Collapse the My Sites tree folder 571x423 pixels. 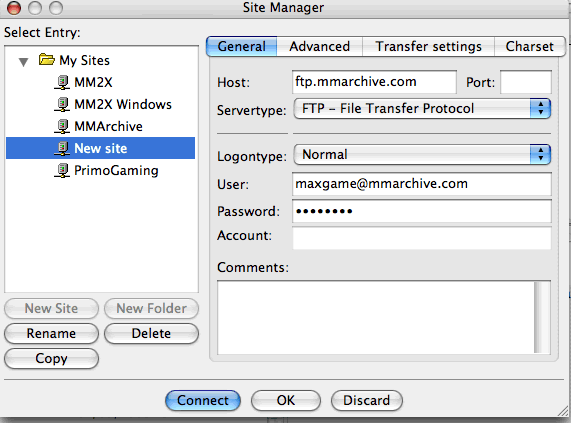[23, 62]
